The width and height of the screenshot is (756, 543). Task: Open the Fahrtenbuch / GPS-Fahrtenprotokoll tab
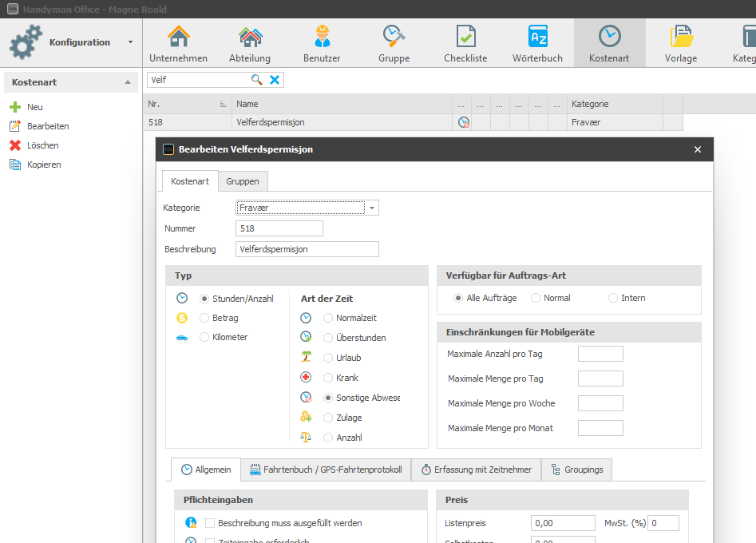[x=326, y=470]
